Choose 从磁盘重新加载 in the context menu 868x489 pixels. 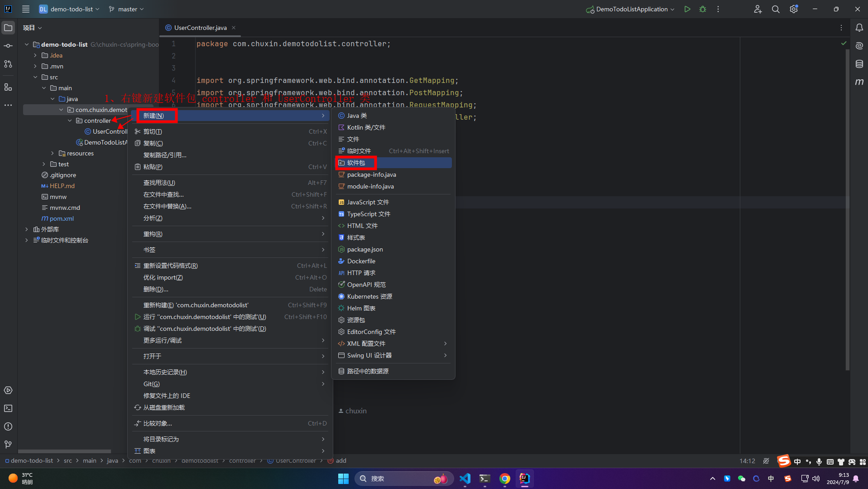231,407
